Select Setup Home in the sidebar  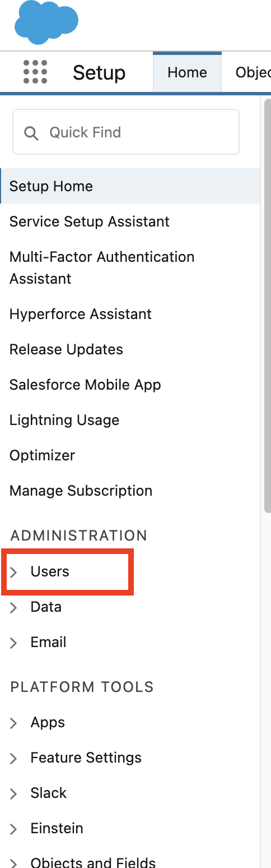tap(130, 186)
